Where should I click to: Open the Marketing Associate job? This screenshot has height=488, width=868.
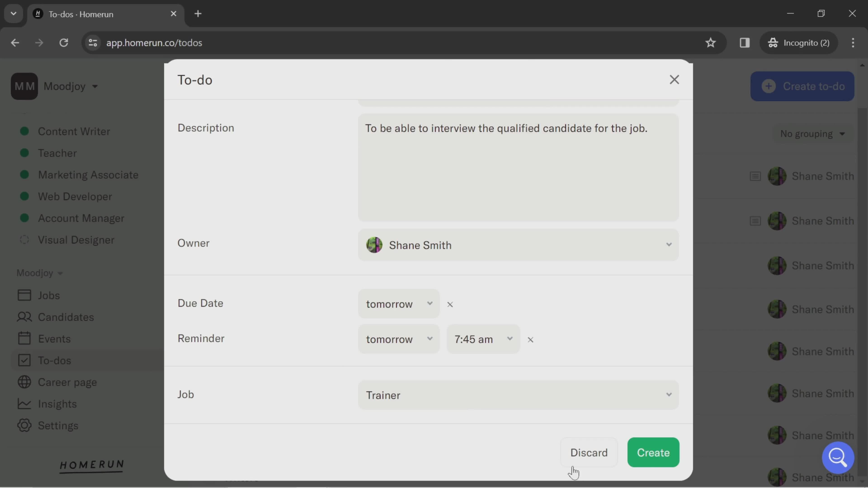(88, 175)
